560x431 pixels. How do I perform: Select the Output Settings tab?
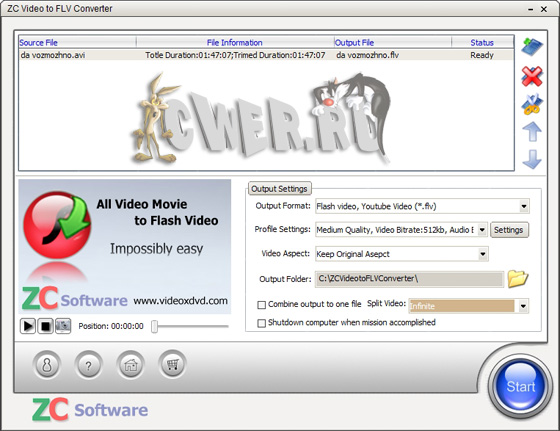tap(279, 189)
